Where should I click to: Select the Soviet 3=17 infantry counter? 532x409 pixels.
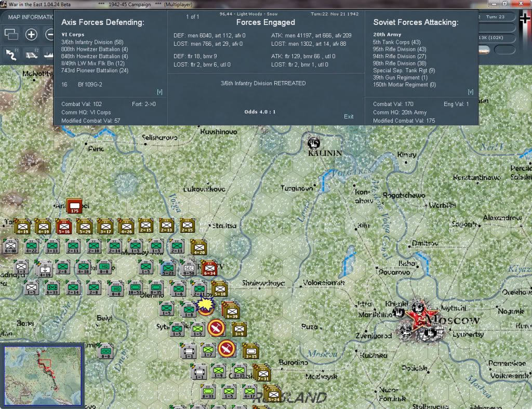105,227
